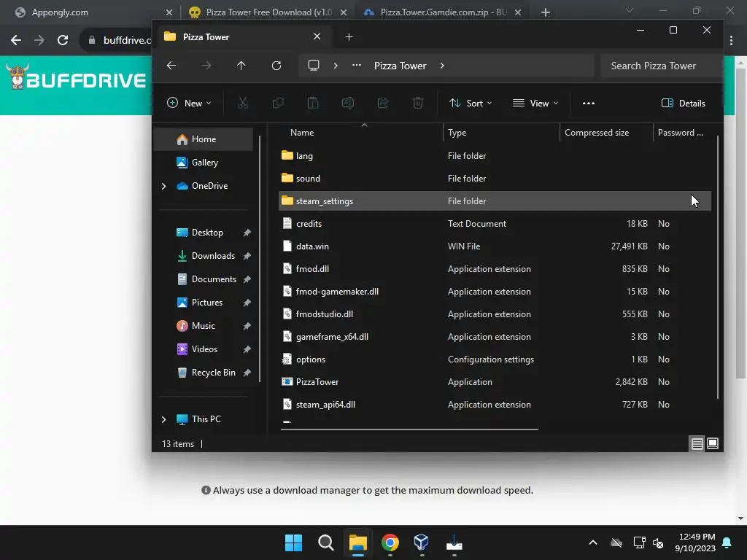Open the Sort dropdown

(x=471, y=103)
